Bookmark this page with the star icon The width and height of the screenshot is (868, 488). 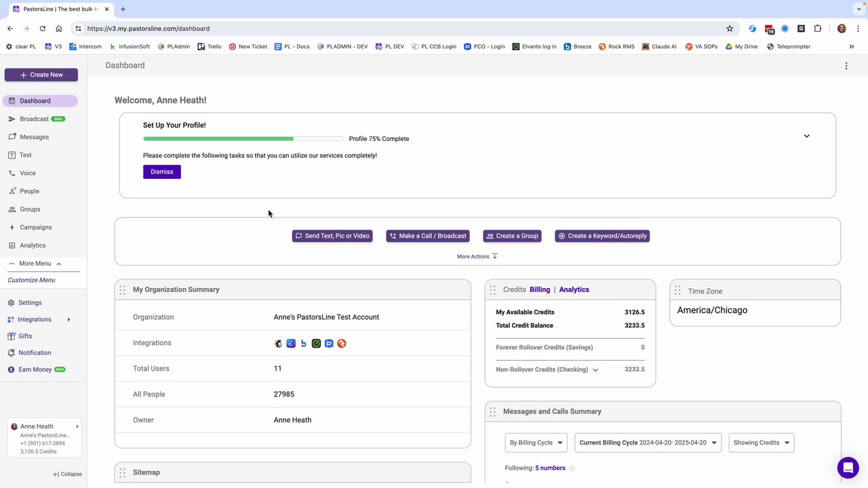point(730,28)
